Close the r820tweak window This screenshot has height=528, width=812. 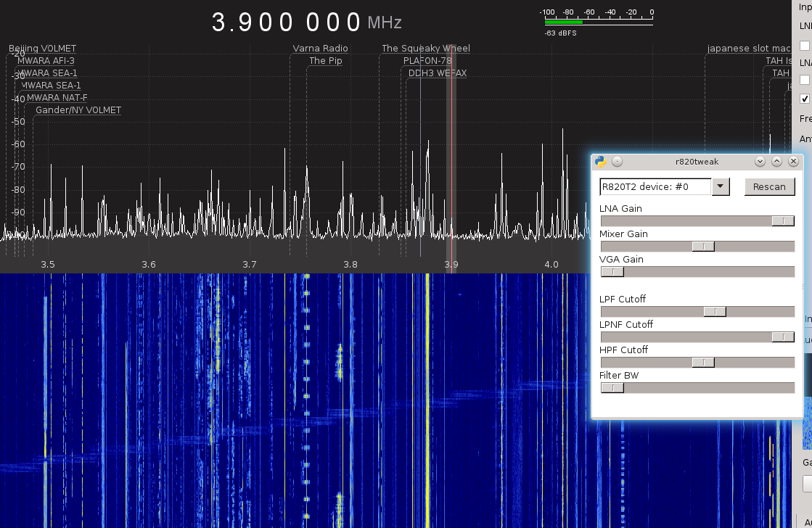pos(793,162)
